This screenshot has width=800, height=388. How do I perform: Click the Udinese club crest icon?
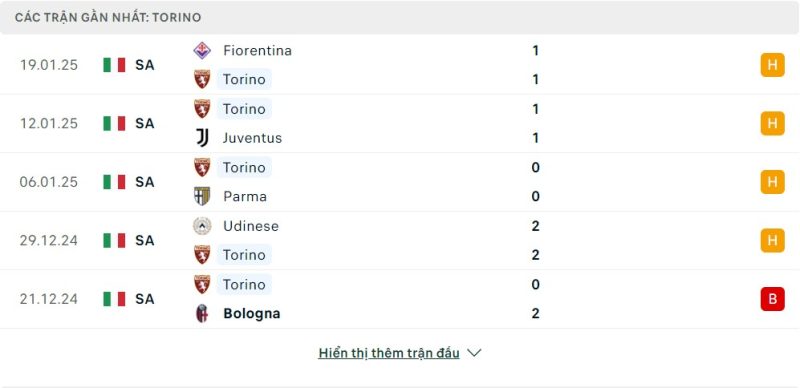(202, 226)
